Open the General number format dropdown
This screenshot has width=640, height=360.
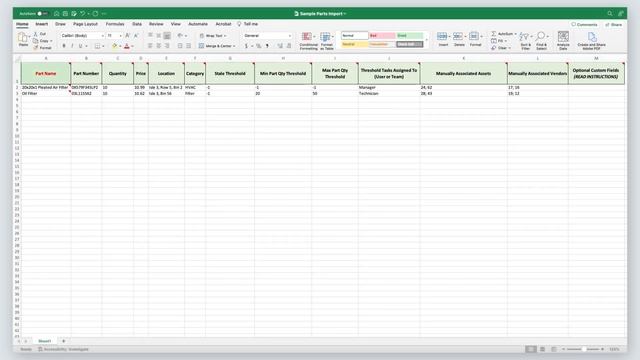coord(267,36)
